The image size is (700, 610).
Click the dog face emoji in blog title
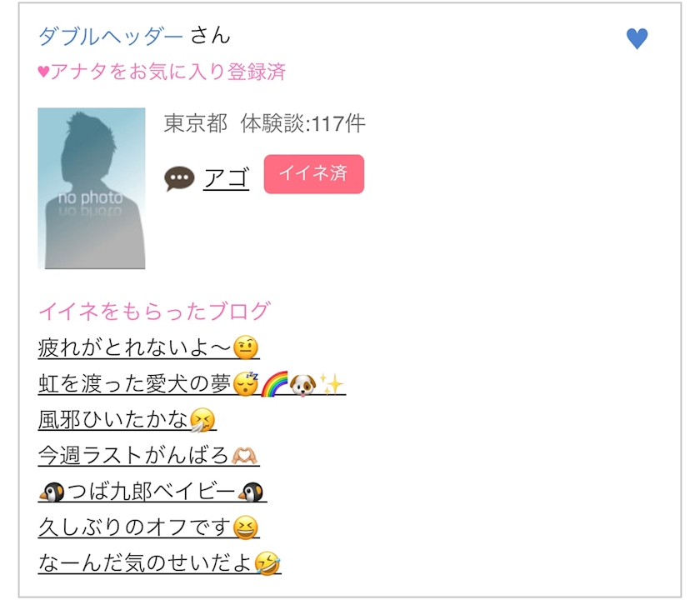(x=302, y=384)
